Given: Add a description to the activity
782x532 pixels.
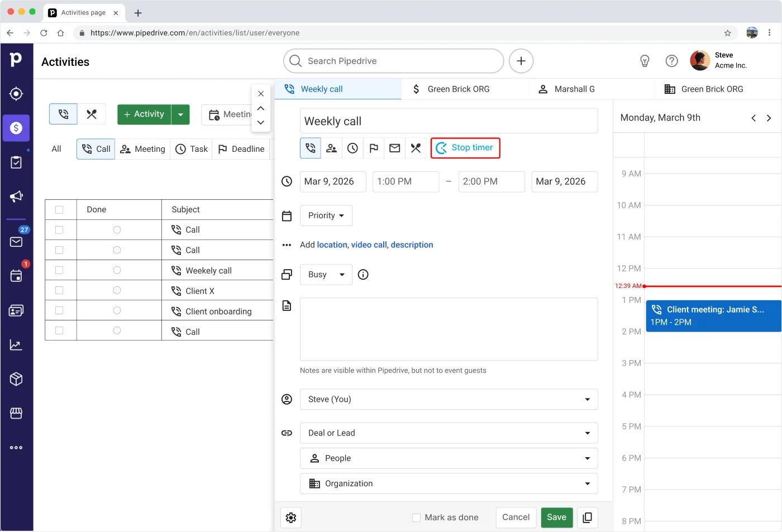Looking at the screenshot, I should (412, 245).
